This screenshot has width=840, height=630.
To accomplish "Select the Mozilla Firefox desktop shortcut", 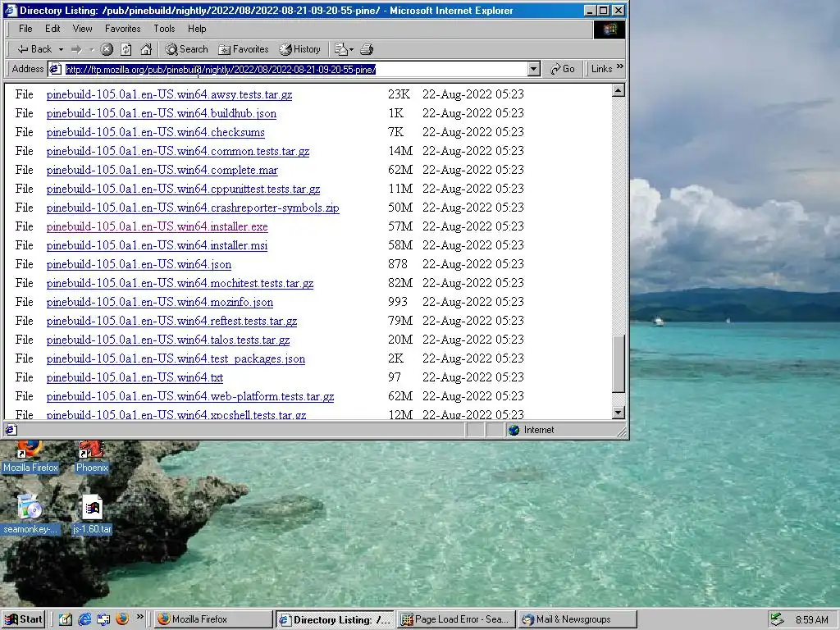I will pyautogui.click(x=30, y=457).
